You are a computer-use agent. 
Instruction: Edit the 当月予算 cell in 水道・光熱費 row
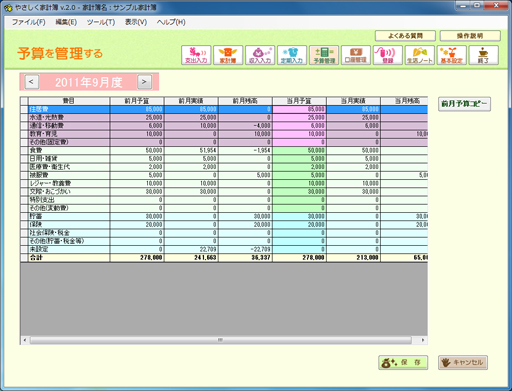[299, 117]
